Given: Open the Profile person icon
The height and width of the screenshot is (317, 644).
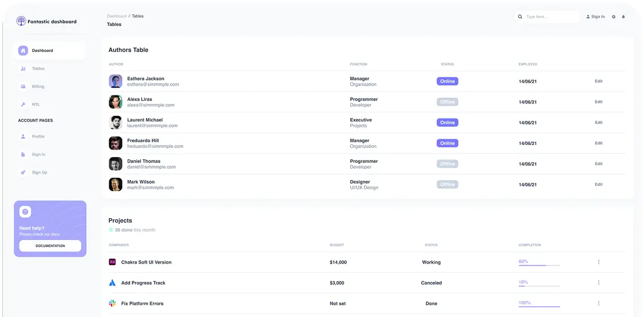Looking at the screenshot, I should point(23,137).
